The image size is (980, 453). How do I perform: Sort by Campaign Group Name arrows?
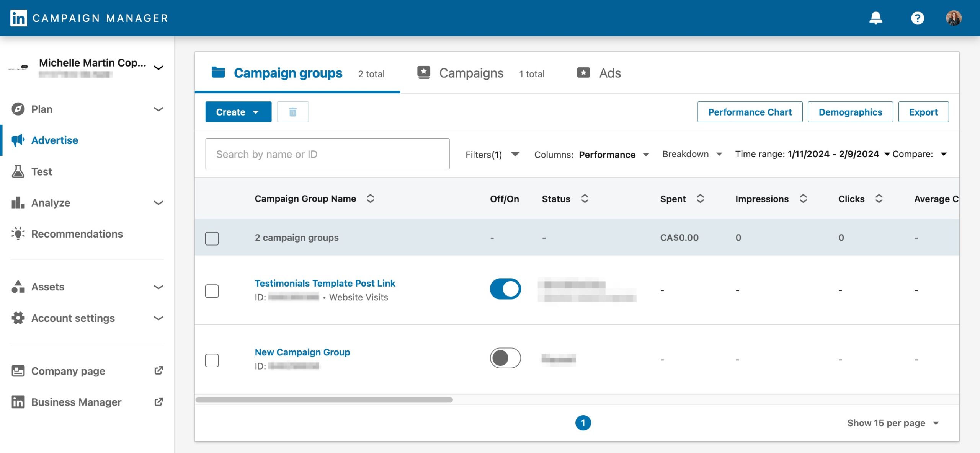coord(370,199)
